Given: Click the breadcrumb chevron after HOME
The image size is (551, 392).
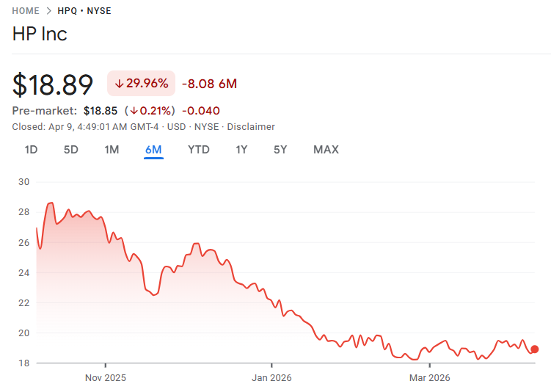Looking at the screenshot, I should click(49, 11).
